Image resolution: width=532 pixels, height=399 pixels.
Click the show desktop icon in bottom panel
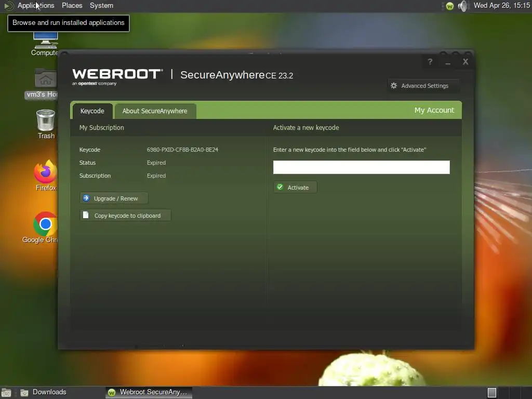click(x=6, y=393)
